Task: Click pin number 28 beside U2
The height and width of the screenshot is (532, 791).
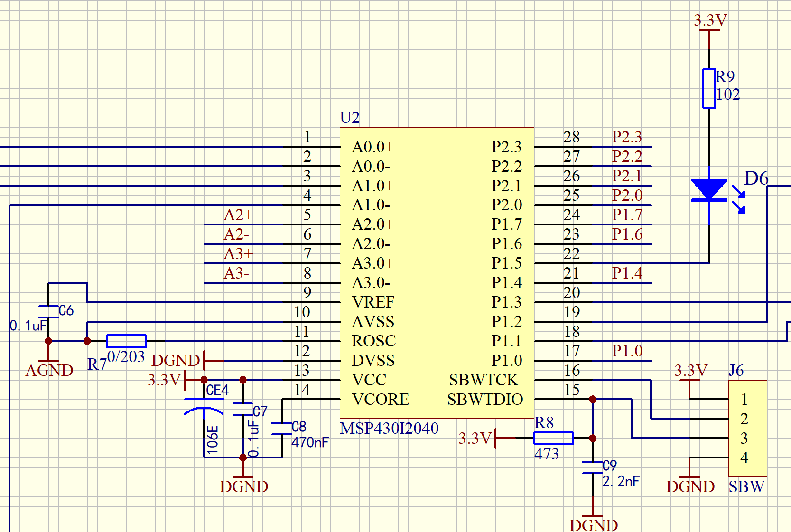Action: [571, 137]
